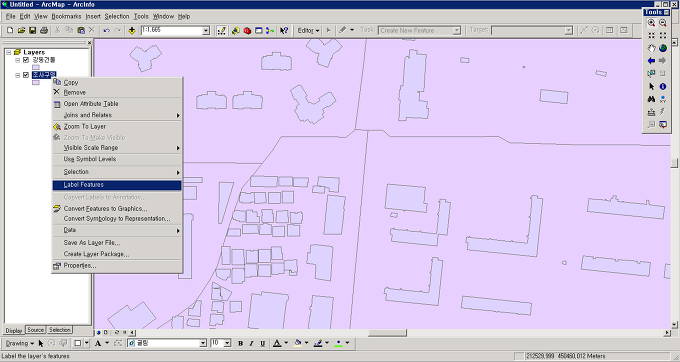Choose the Select Features tool
This screenshot has width=680, height=362.
coord(651,74)
